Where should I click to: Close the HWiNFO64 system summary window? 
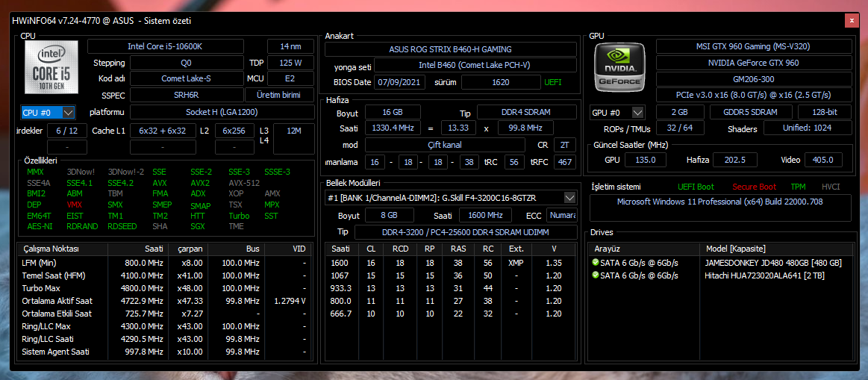[x=849, y=22]
